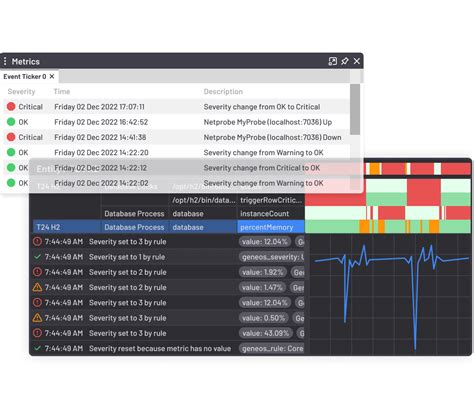Click 'Database Process' in the instanceCount row
The height and width of the screenshot is (407, 474).
click(x=134, y=214)
